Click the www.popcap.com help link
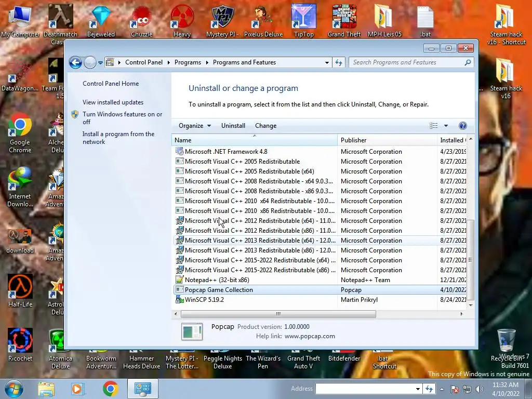The height and width of the screenshot is (399, 532). coord(310,336)
